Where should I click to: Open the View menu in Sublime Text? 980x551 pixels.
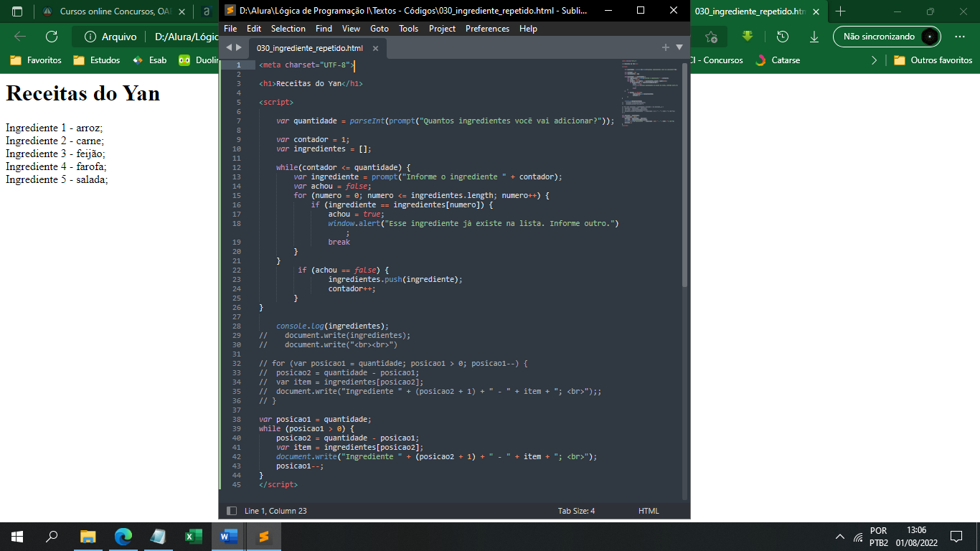351,29
